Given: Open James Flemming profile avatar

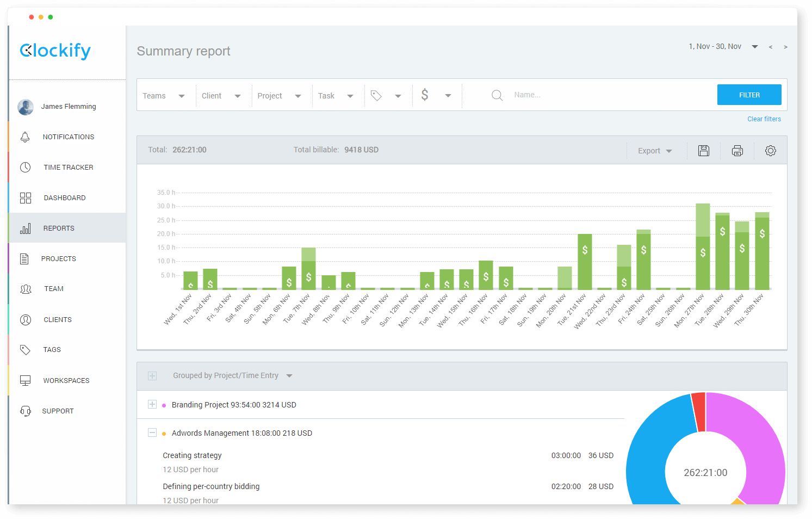Looking at the screenshot, I should [x=26, y=107].
